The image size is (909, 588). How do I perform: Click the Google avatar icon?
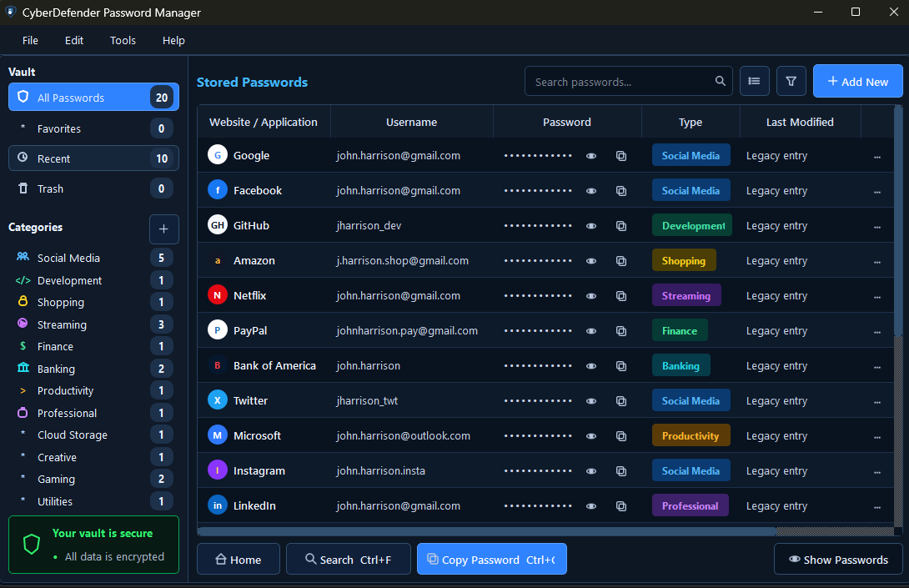coord(218,155)
